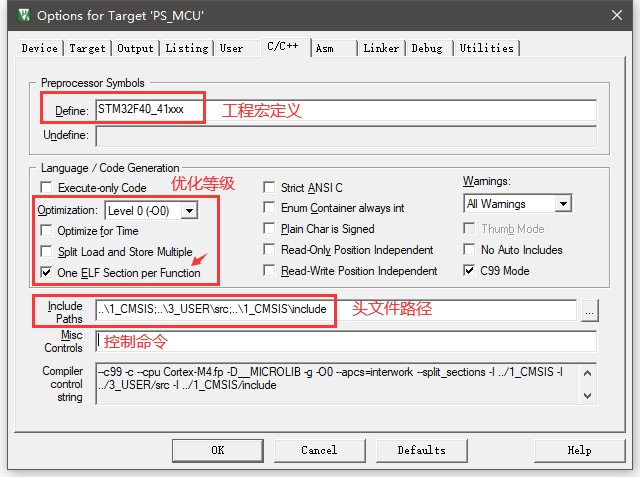This screenshot has height=477, width=640.
Task: Confirm with the OK button
Action: click(x=218, y=450)
